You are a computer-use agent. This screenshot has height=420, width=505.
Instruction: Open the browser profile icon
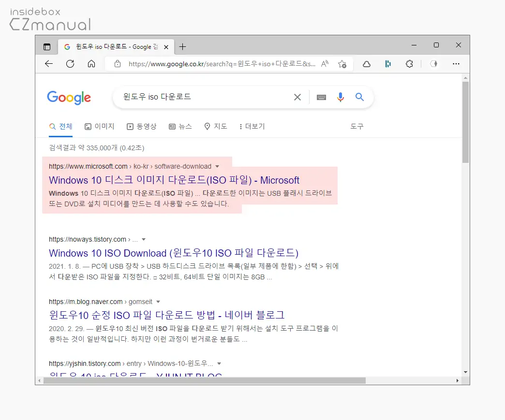tap(434, 64)
